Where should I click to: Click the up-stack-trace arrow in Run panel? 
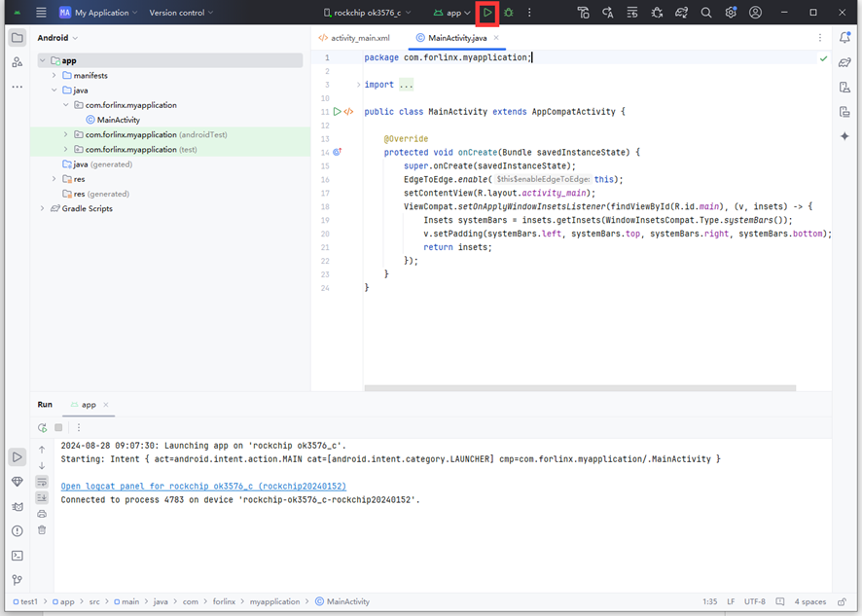tap(42, 450)
